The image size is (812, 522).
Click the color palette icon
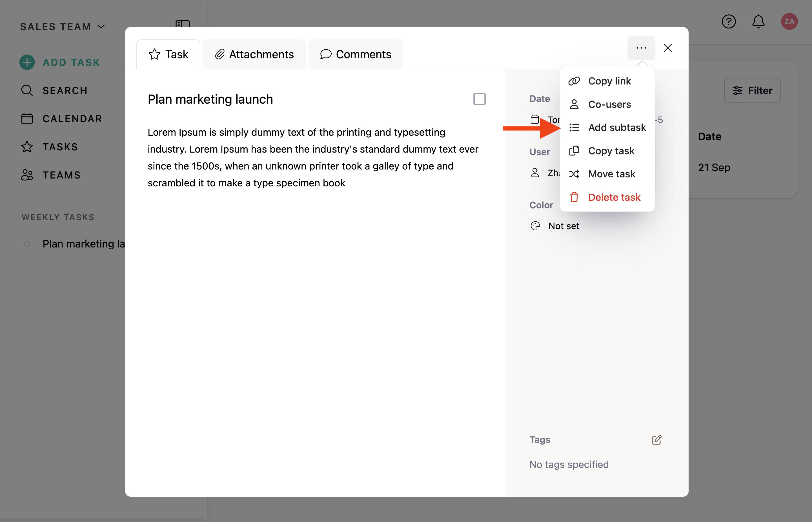click(535, 226)
